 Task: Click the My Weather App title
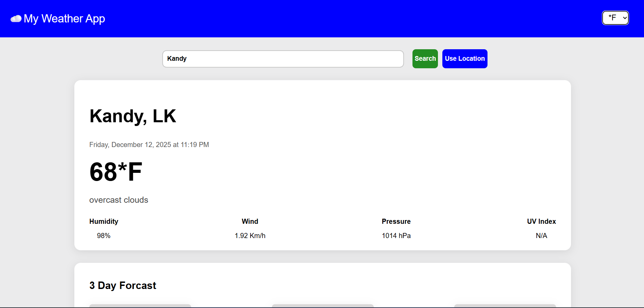[64, 19]
